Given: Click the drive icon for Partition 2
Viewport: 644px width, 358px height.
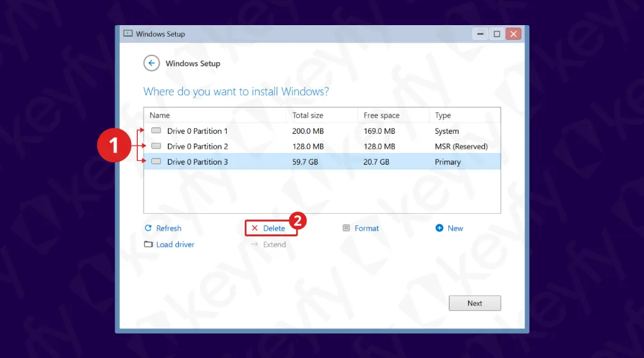Looking at the screenshot, I should click(x=156, y=146).
